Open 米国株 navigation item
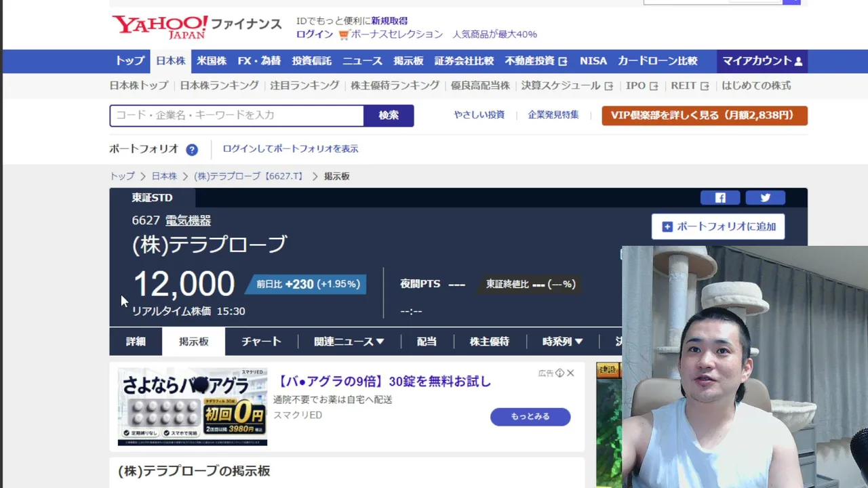 point(212,61)
